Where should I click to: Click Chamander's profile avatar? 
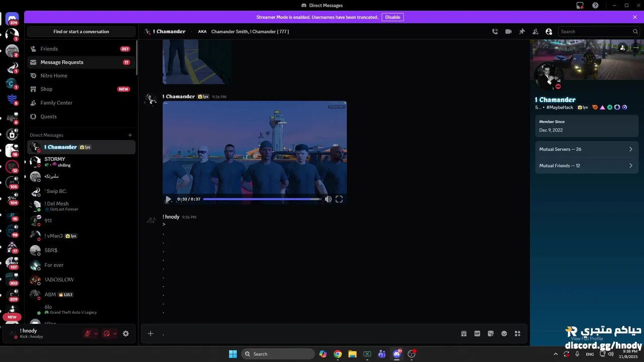(548, 76)
